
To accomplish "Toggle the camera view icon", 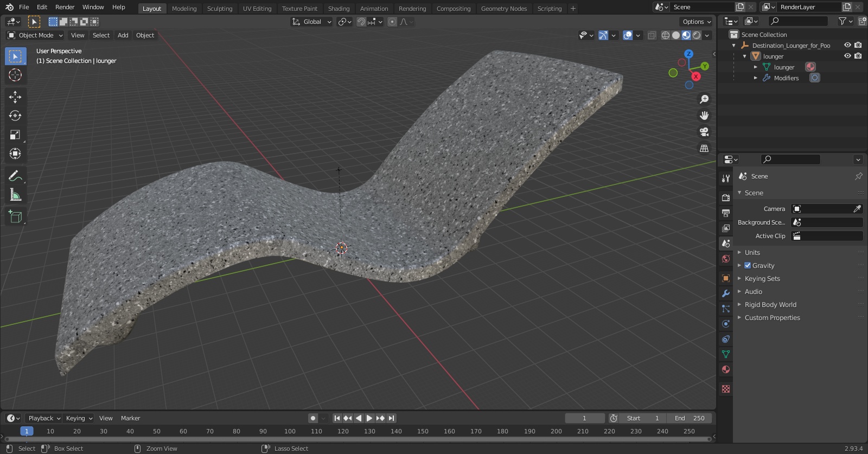I will 704,132.
